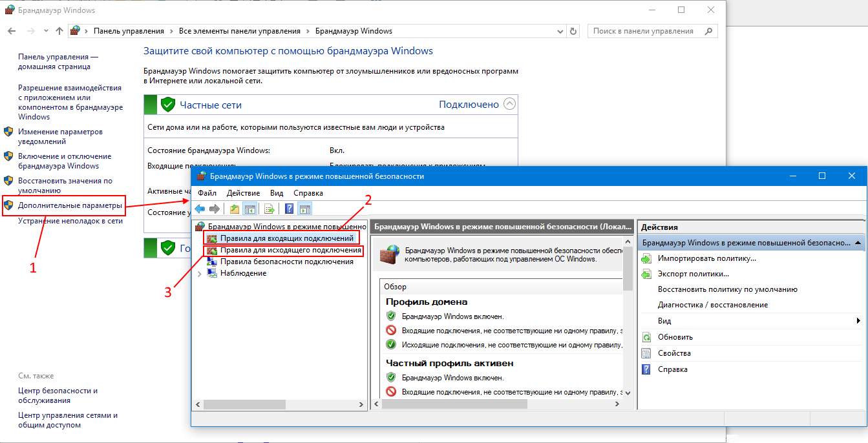Click the Export List toolbar icon
Viewport: 868px width, 443px height.
point(270,209)
